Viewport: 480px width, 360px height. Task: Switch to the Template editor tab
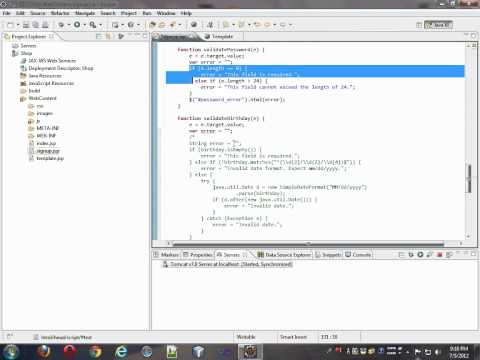click(219, 36)
